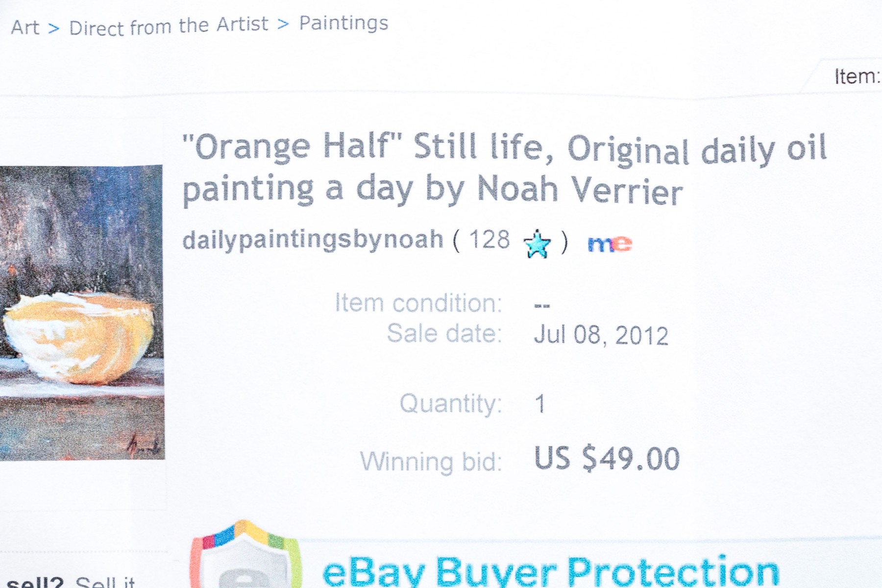Click the Jul 08, 2012 sale date
Screen dimensions: 882x588
click(x=601, y=335)
